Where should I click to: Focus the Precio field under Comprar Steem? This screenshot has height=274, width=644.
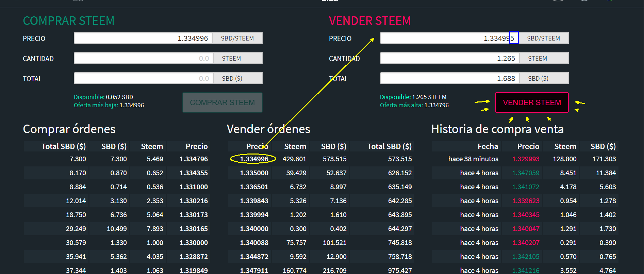(143, 38)
